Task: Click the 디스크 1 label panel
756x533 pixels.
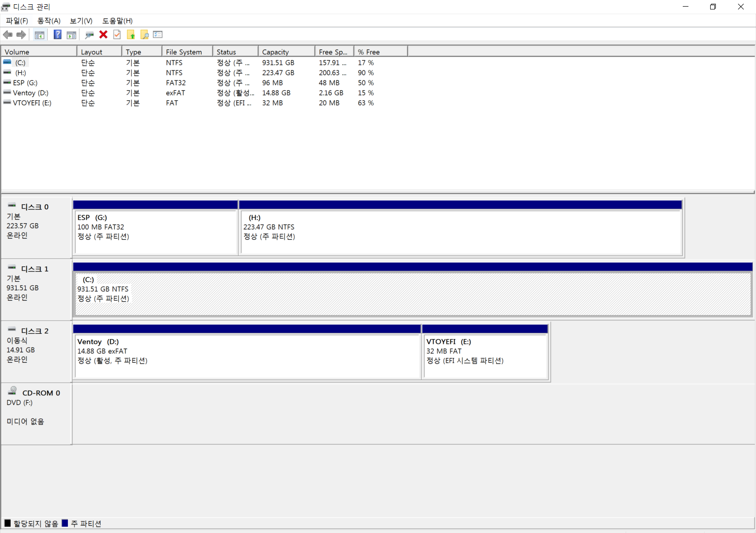Action: (x=36, y=290)
